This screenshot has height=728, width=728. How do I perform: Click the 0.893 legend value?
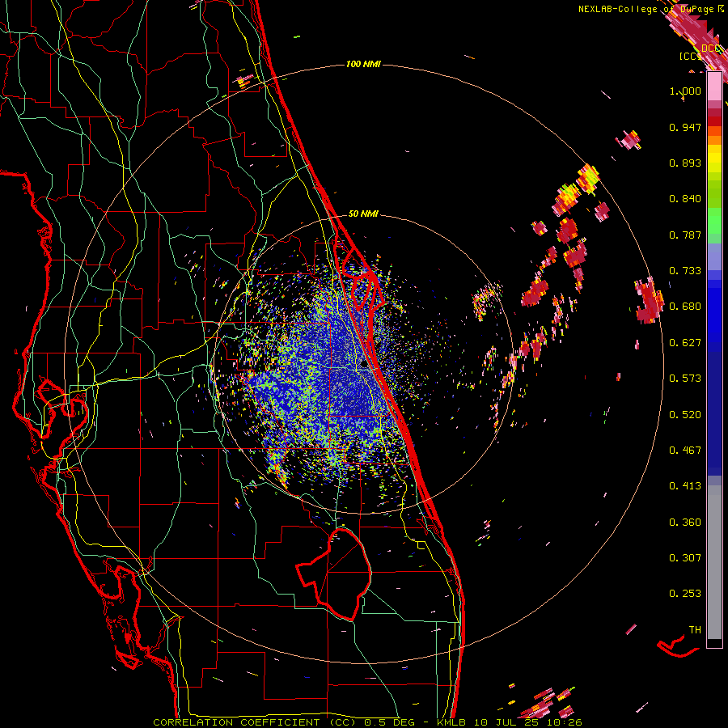685,163
